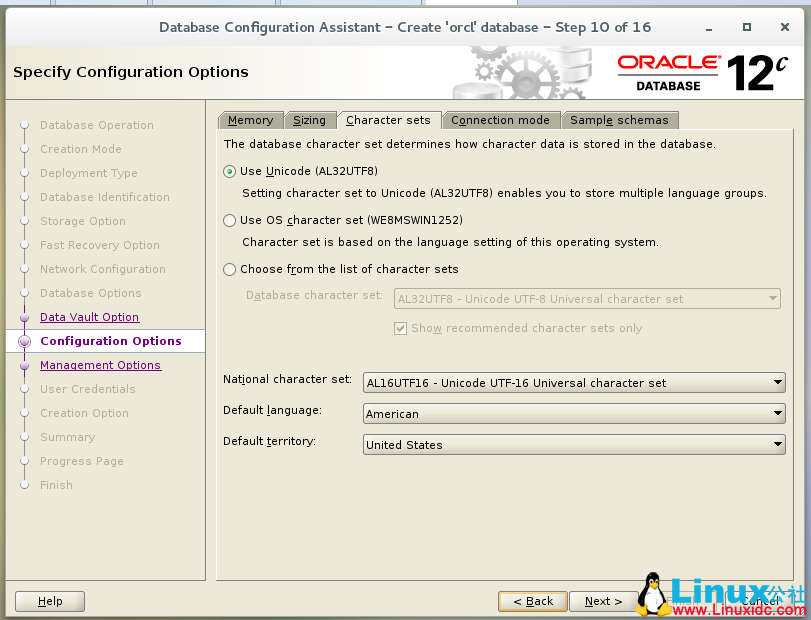The image size is (811, 620).
Task: Open the Connection mode tab
Action: [x=500, y=119]
